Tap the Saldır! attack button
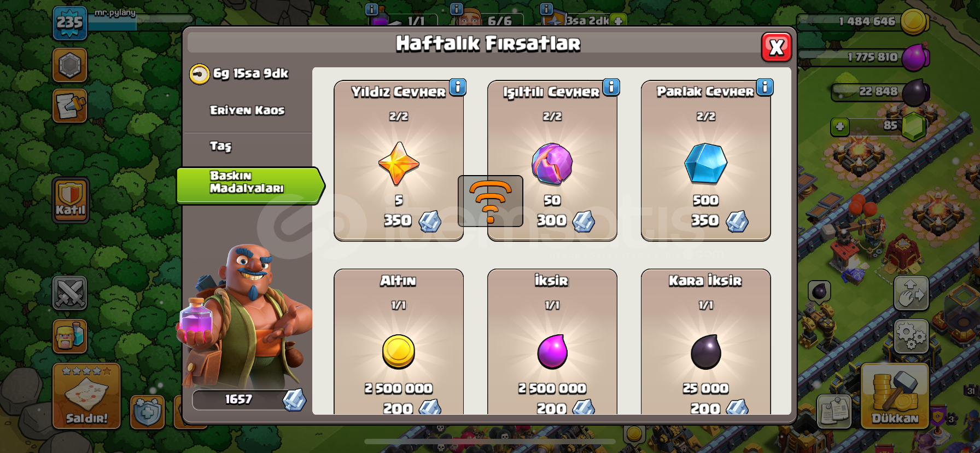 (x=86, y=396)
